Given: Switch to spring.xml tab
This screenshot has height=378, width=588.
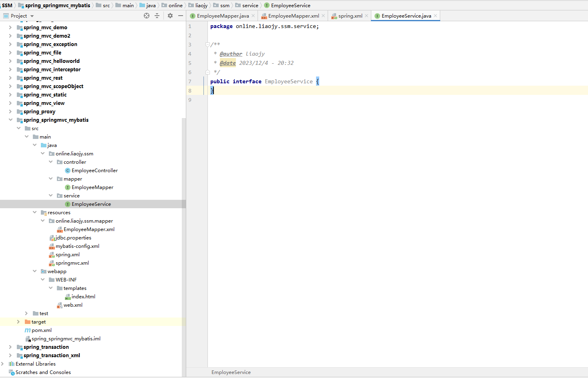Looking at the screenshot, I should click(350, 16).
